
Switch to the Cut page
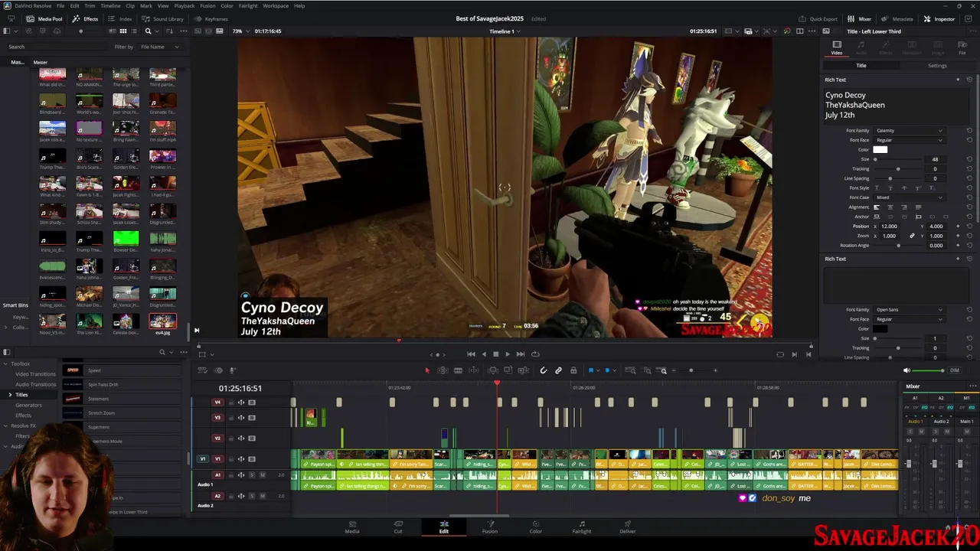[x=398, y=527]
